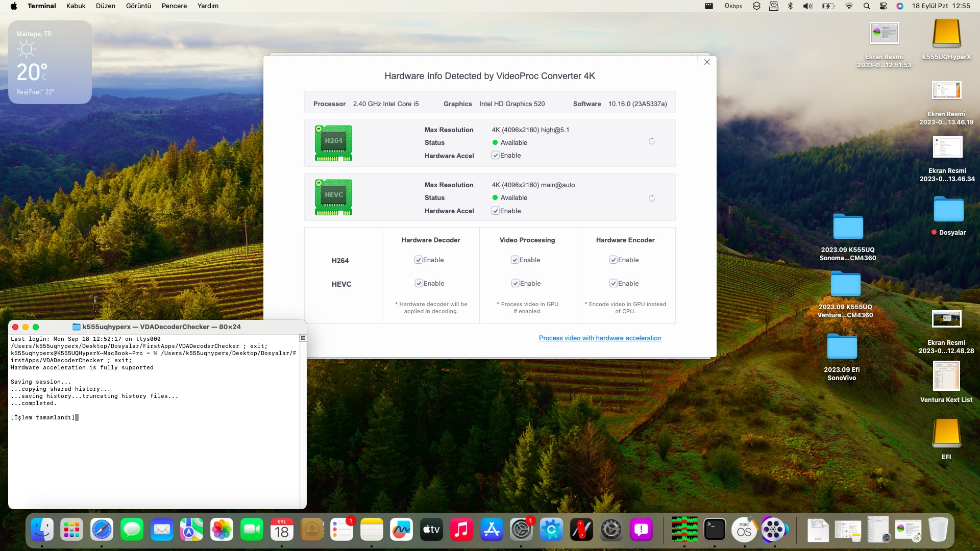
Task: Uncheck HEVC Video Processing Enable
Action: tap(516, 284)
